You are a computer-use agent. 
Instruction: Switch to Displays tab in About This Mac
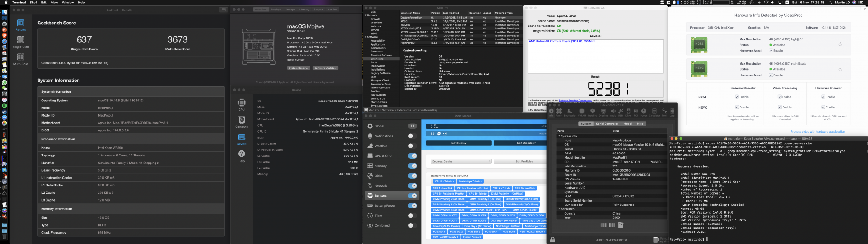point(276,10)
